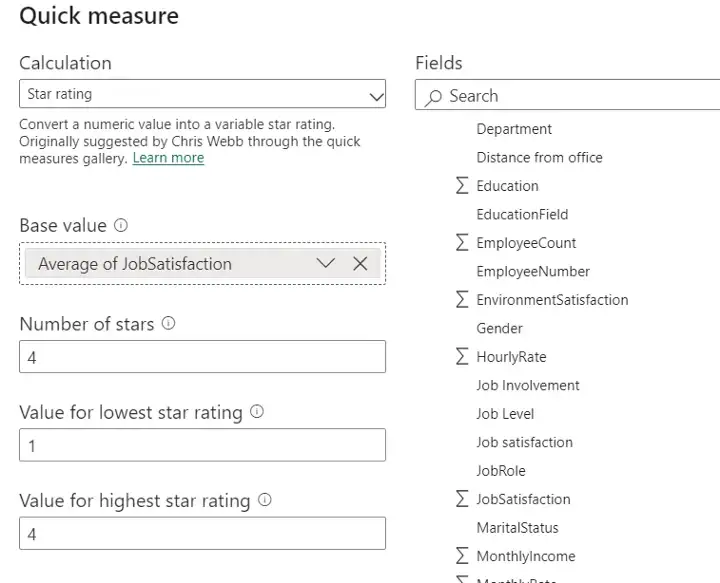Open the Star rating calculation dropdown
This screenshot has width=720, height=583.
coord(376,95)
